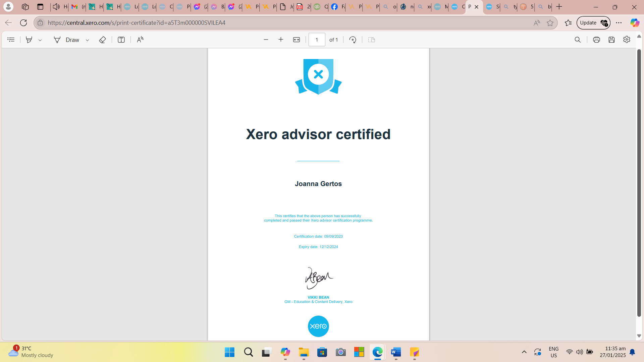
Task: Start Read aloud for the PDF
Action: [x=140, y=40]
